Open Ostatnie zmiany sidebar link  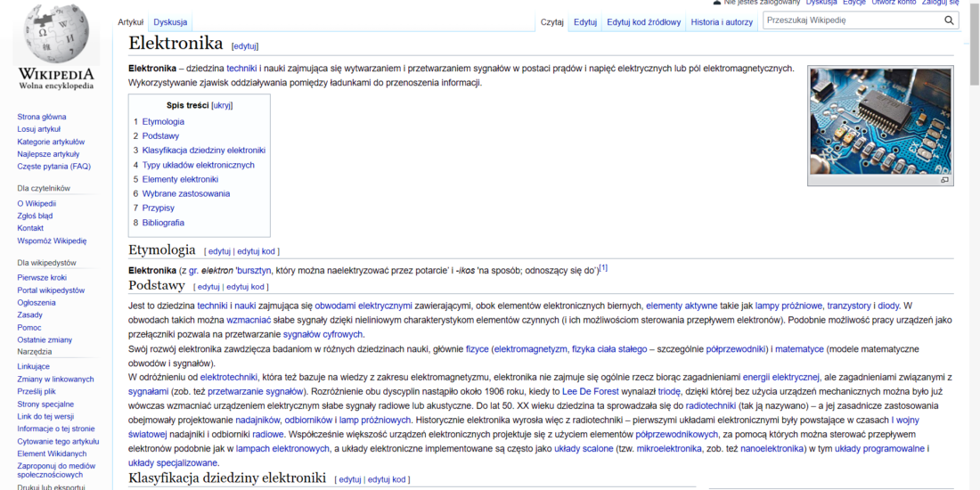[x=45, y=340]
